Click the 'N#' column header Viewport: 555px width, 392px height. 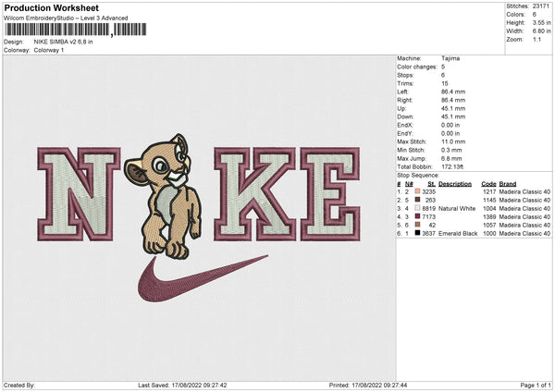click(409, 184)
